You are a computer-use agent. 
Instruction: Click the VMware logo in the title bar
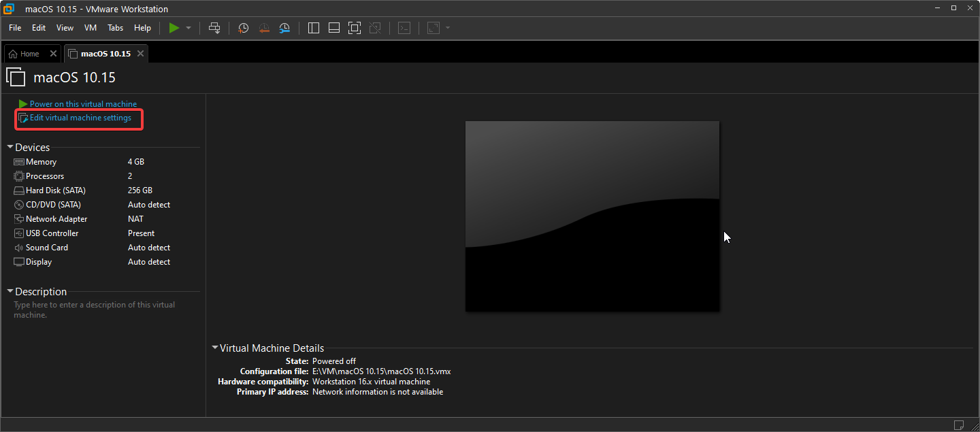[x=10, y=9]
